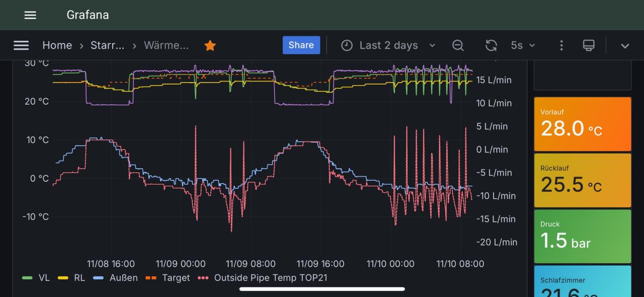This screenshot has width=644, height=297.
Task: Click the orange Target legend color swatch
Action: 151,278
